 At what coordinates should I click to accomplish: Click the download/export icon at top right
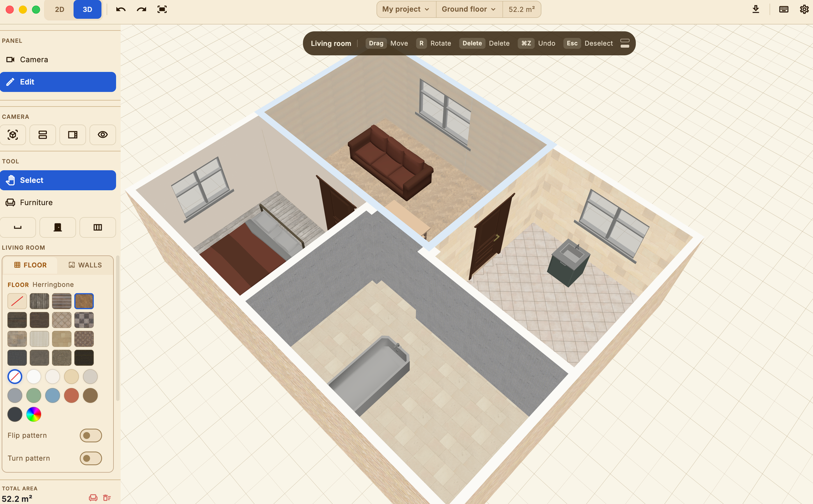click(756, 9)
